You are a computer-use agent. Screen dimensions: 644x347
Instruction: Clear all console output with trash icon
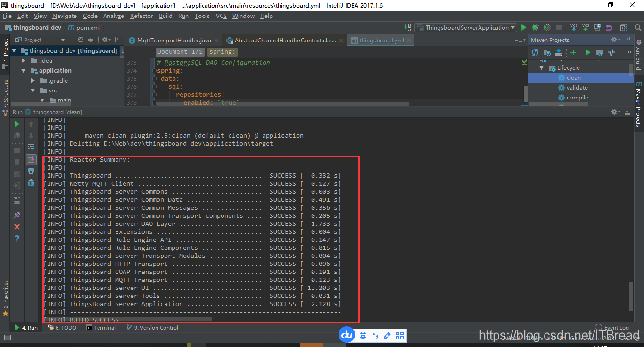[31, 183]
